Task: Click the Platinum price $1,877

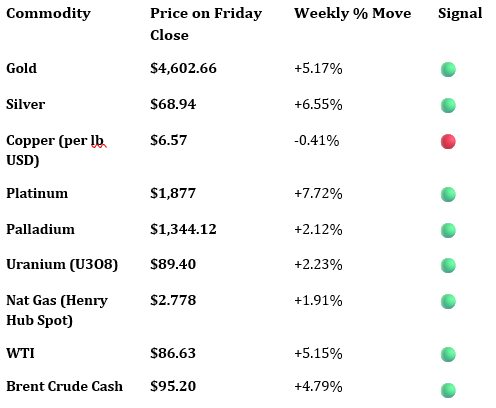Action: pyautogui.click(x=173, y=193)
